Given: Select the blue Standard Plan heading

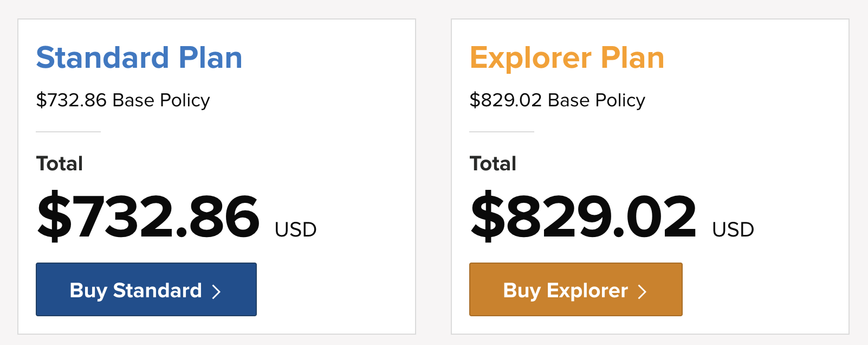Looking at the screenshot, I should coord(139,58).
